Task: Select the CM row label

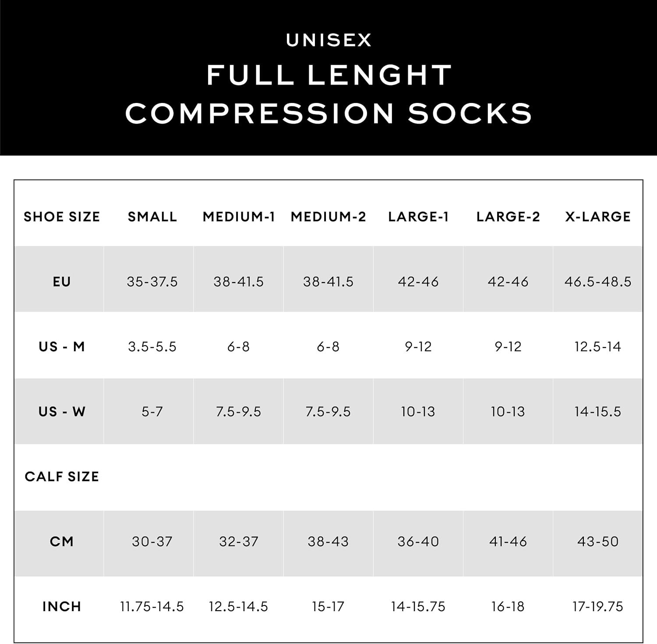Action: [62, 542]
